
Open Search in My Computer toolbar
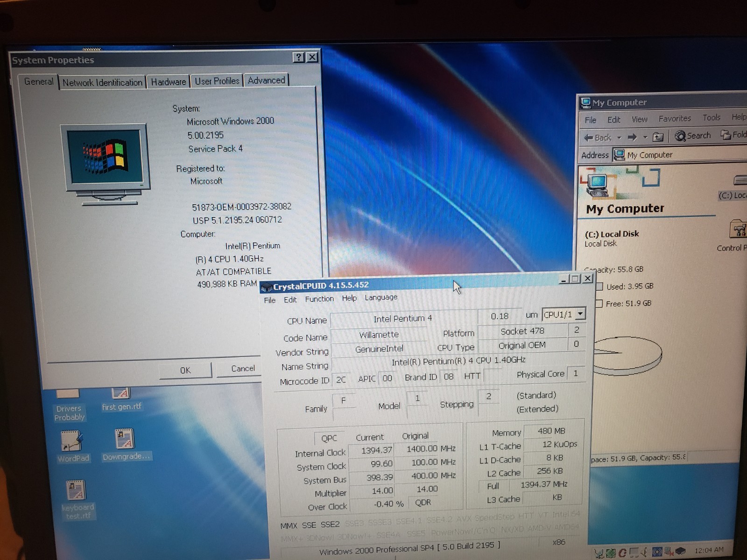[693, 136]
